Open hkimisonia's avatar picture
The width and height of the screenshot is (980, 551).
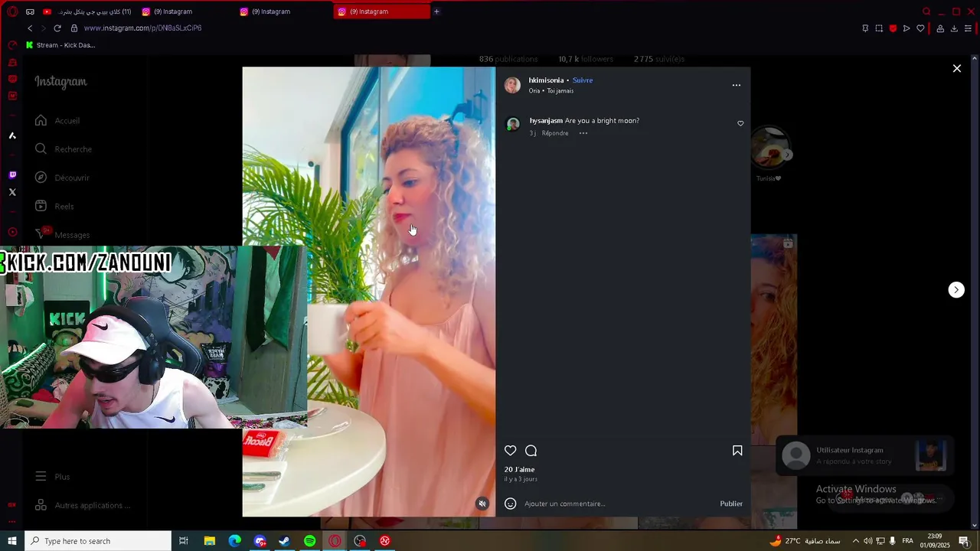(512, 85)
